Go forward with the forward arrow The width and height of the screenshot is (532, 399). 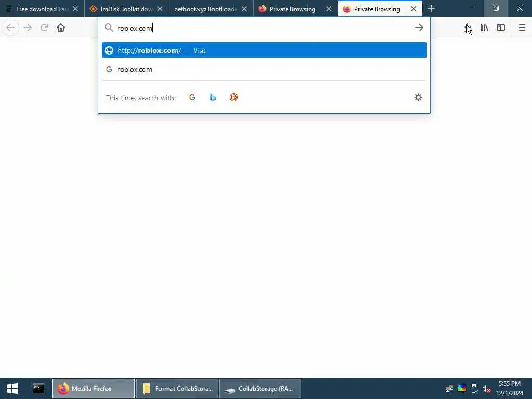28,28
